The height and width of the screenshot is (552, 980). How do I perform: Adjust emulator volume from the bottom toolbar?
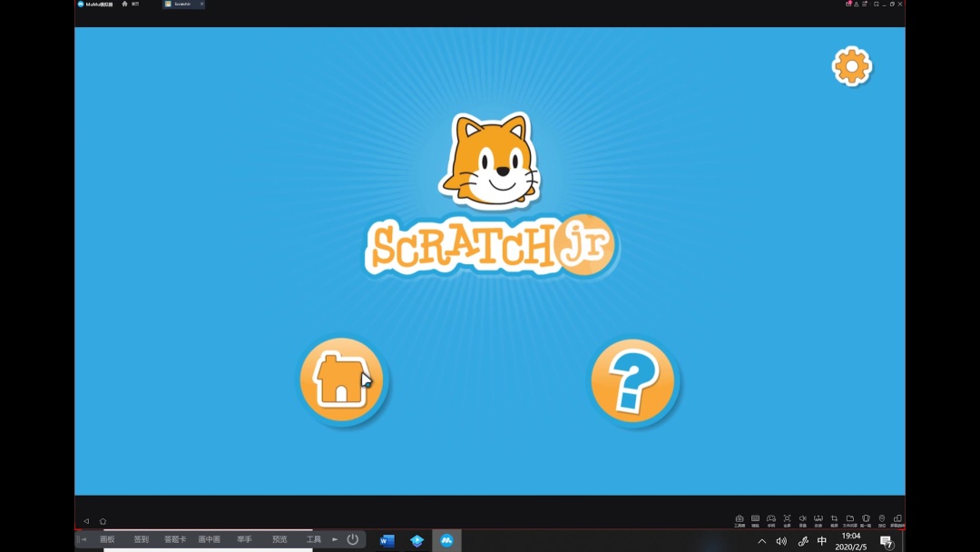(803, 518)
